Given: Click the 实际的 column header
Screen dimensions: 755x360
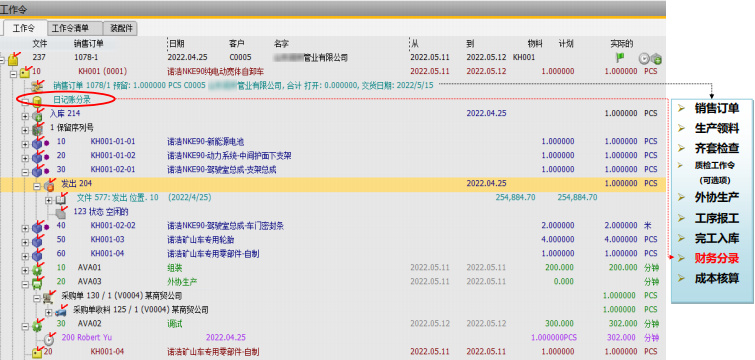Looking at the screenshot, I should pyautogui.click(x=622, y=44).
